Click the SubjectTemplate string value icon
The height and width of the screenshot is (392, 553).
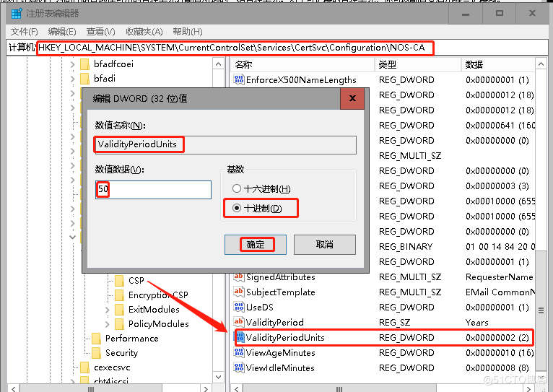coord(239,292)
